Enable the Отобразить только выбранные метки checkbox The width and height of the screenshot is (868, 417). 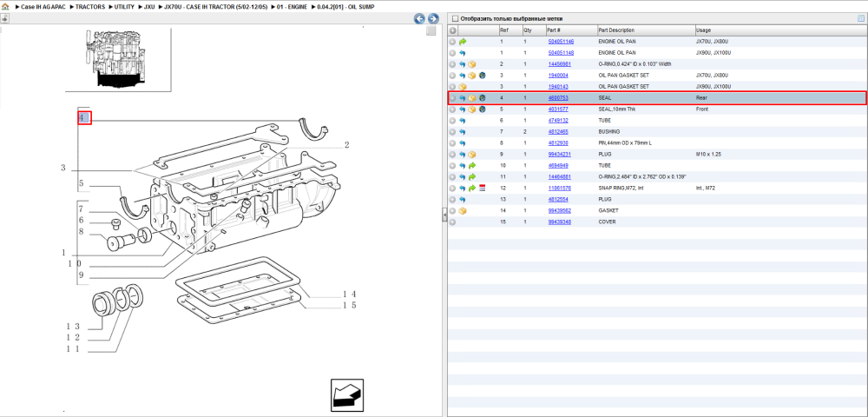coord(455,19)
